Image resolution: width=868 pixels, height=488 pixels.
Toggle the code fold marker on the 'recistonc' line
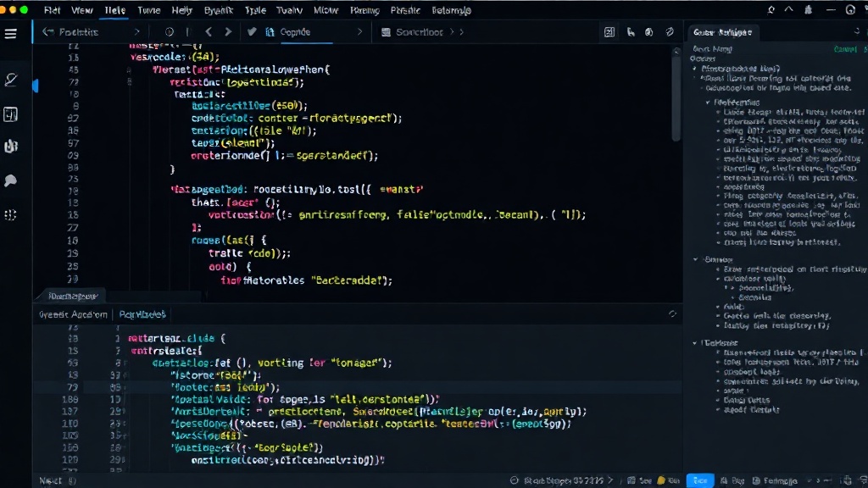pos(130,82)
